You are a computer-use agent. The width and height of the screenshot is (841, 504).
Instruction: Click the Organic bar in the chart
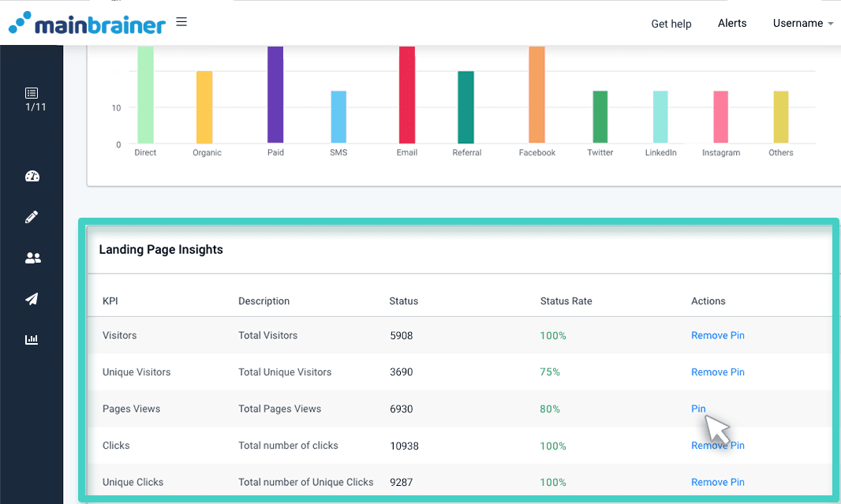click(204, 107)
